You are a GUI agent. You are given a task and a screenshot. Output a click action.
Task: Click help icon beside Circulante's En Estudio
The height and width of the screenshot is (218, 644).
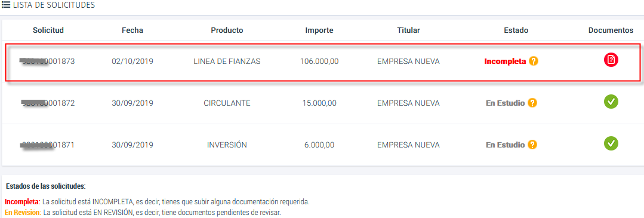point(532,103)
